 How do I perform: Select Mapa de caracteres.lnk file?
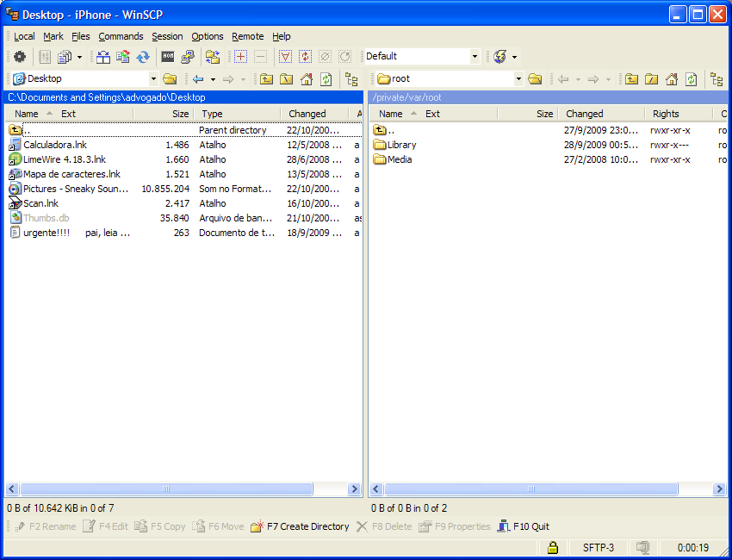[x=71, y=174]
